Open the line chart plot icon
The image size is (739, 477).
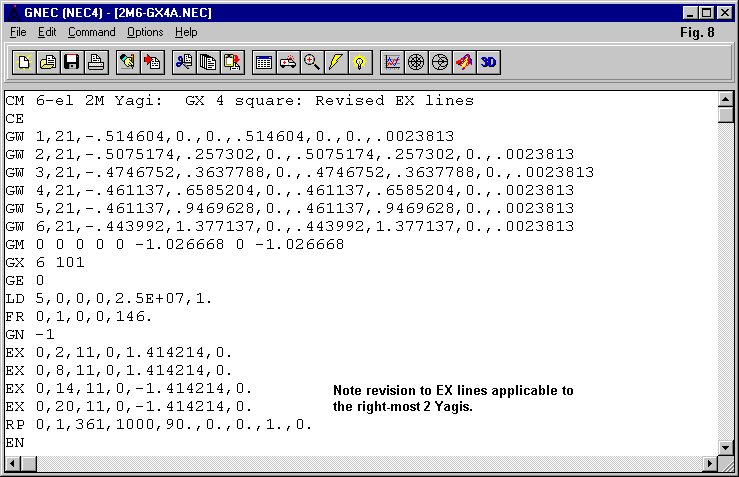[392, 62]
